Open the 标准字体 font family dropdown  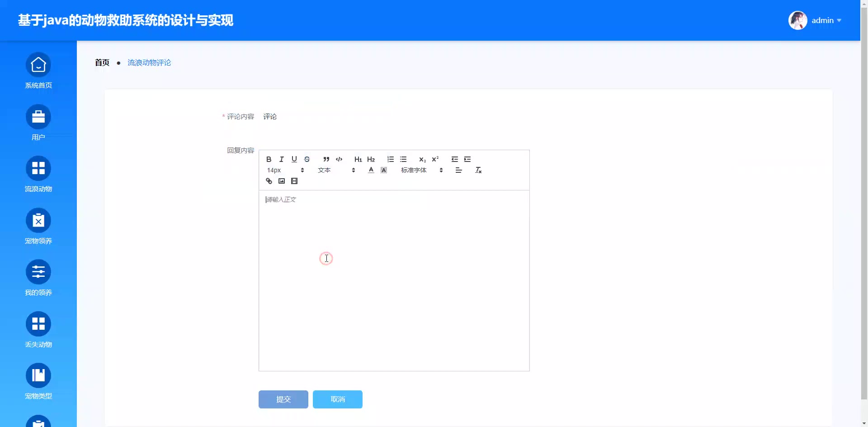pyautogui.click(x=422, y=170)
